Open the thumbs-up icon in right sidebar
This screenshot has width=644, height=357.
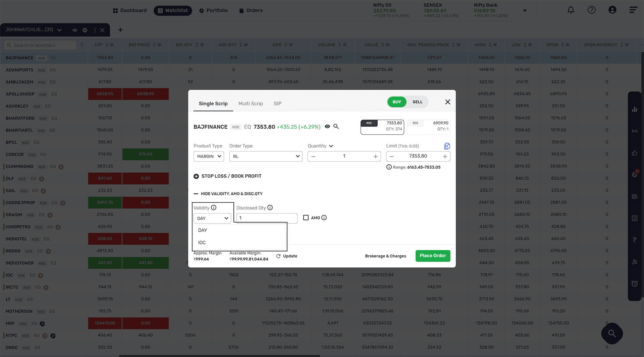point(634,153)
